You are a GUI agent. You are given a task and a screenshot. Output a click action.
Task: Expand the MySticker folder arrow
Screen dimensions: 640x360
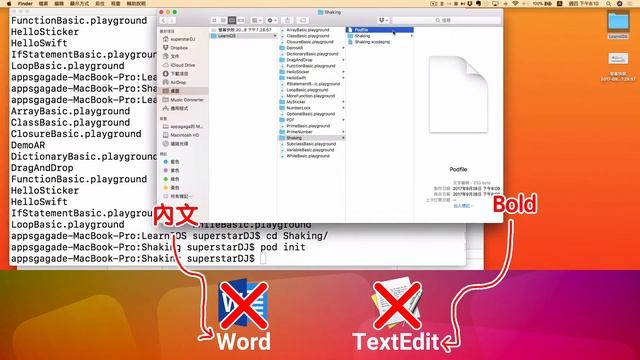click(343, 102)
